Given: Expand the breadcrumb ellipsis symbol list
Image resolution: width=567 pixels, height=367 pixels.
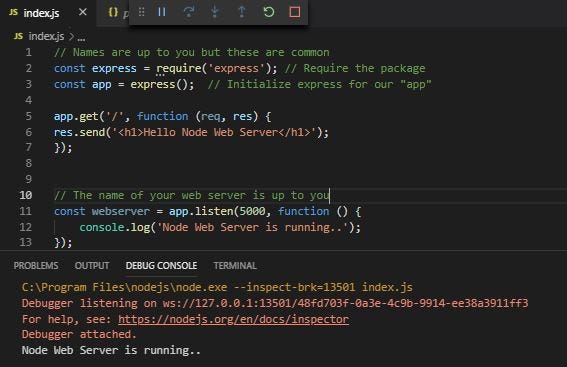Looking at the screenshot, I should coord(81,37).
